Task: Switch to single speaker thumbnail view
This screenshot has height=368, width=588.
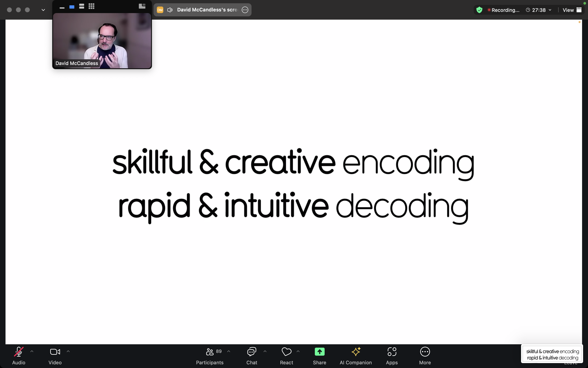Action: coord(72,7)
